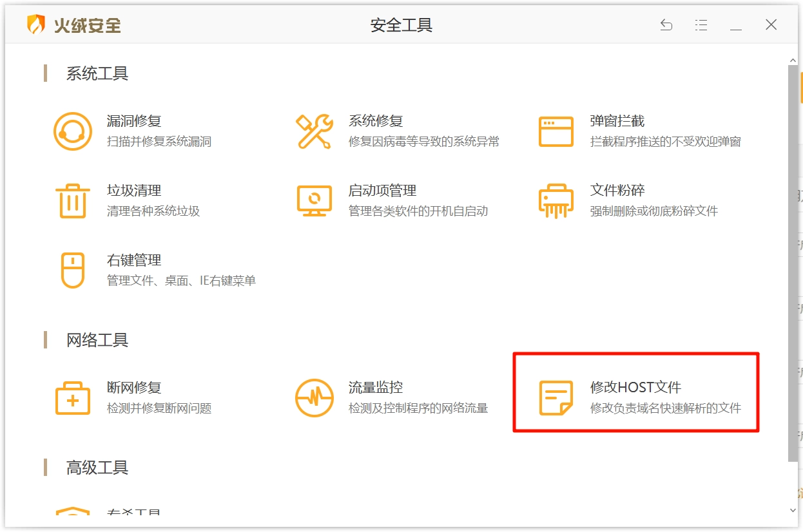Click the 网络工具 section heading

pos(97,340)
